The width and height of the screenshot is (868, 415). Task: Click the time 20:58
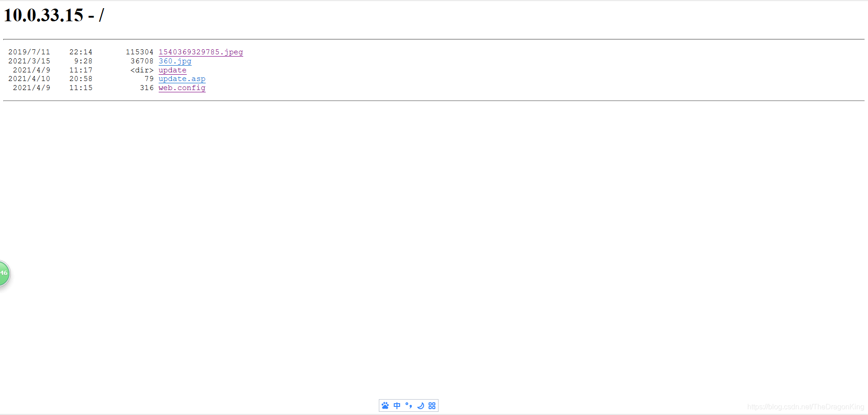click(81, 79)
